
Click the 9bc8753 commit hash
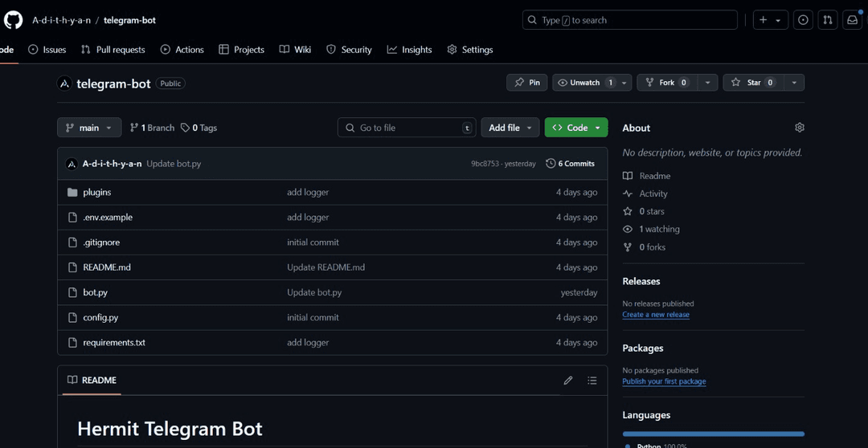485,164
